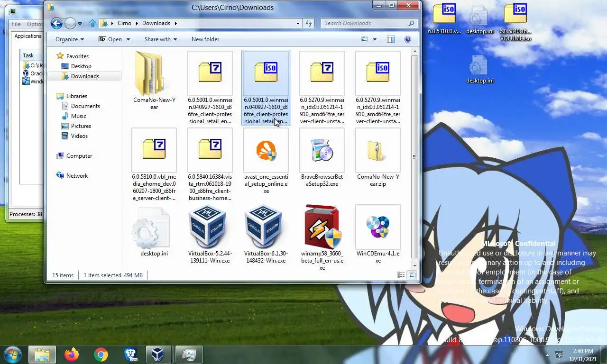Select BraveBrowserBetaSetup32.exe installer

tap(322, 158)
